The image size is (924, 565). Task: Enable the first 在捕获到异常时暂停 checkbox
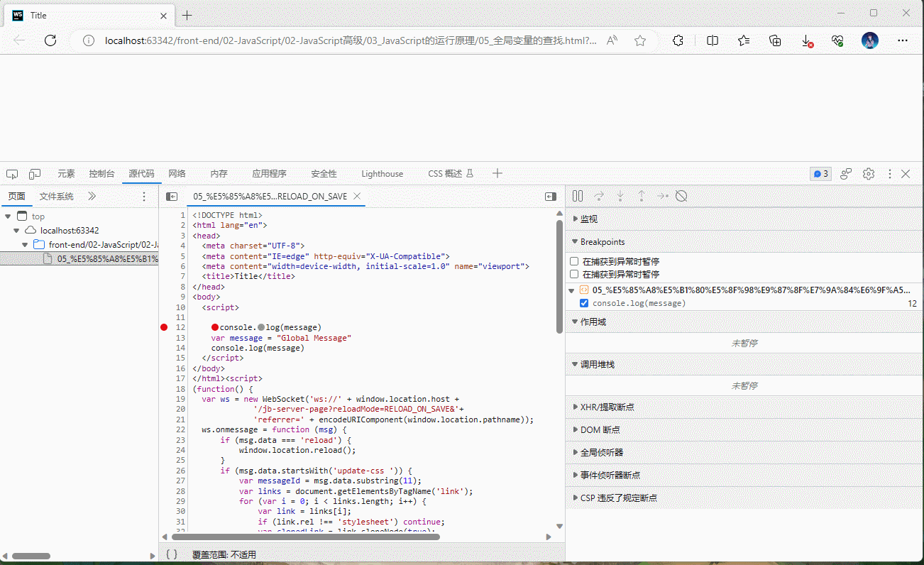click(575, 261)
